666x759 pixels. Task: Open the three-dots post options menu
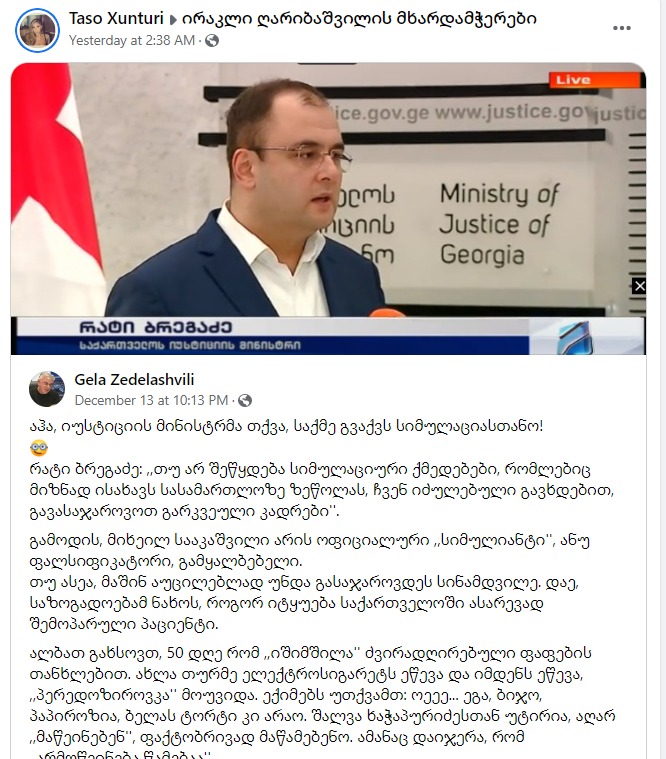[x=621, y=29]
